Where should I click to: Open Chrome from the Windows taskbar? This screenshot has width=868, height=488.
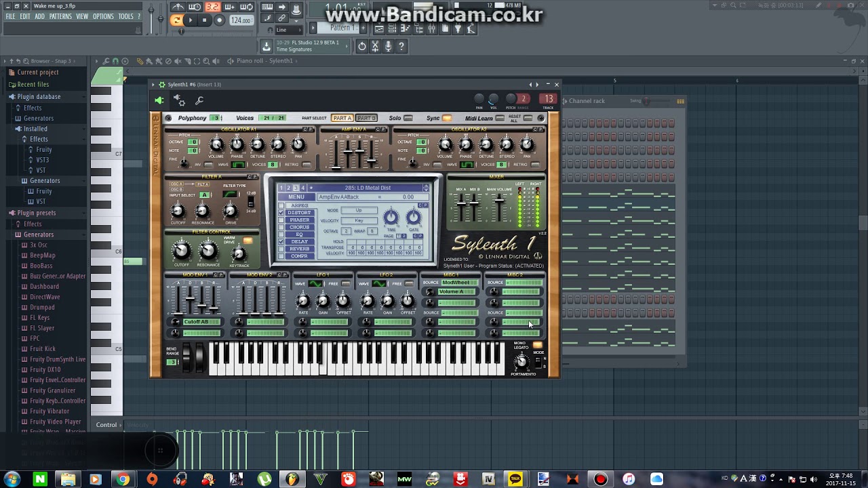[123, 480]
